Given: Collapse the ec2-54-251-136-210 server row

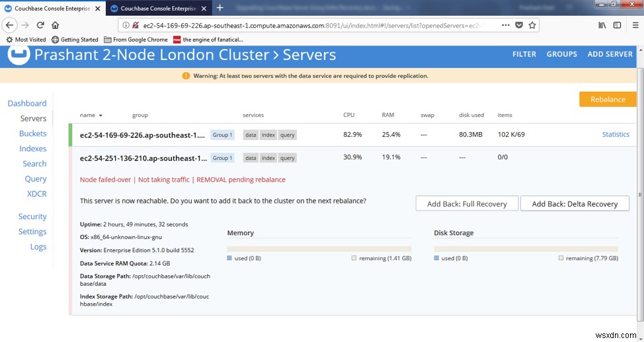Looking at the screenshot, I should point(353,158).
